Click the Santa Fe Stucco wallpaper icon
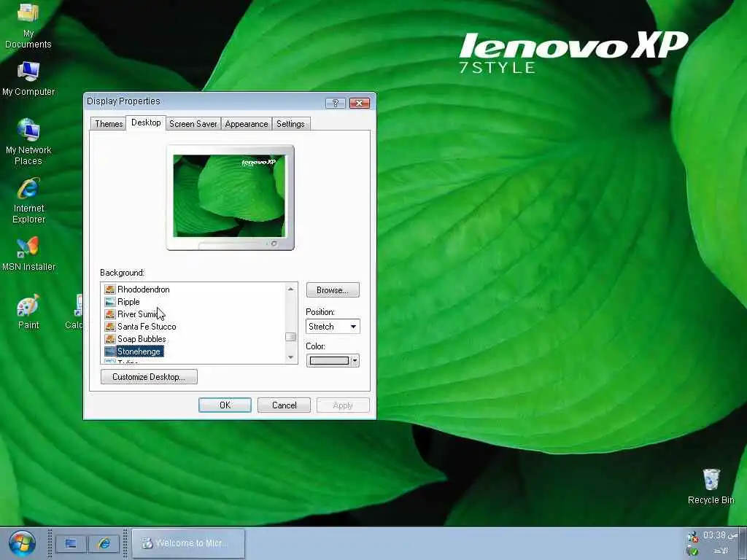The width and height of the screenshot is (747, 560). click(110, 327)
